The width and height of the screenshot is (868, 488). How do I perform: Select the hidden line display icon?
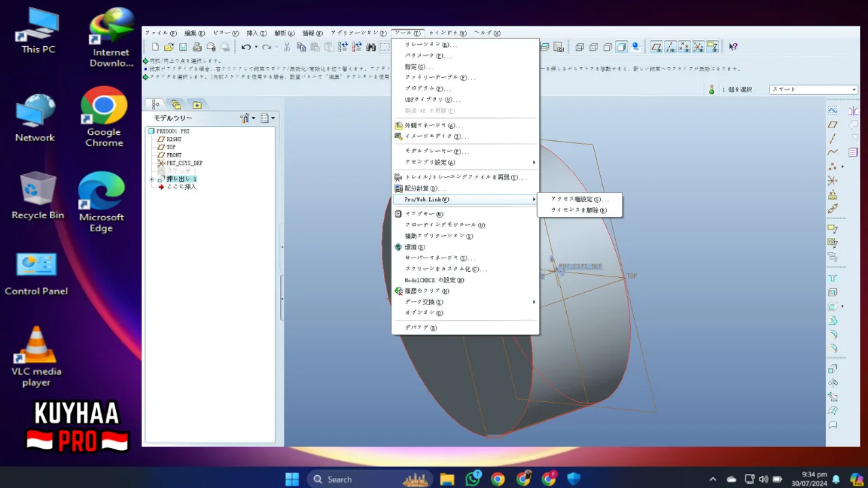coord(593,47)
